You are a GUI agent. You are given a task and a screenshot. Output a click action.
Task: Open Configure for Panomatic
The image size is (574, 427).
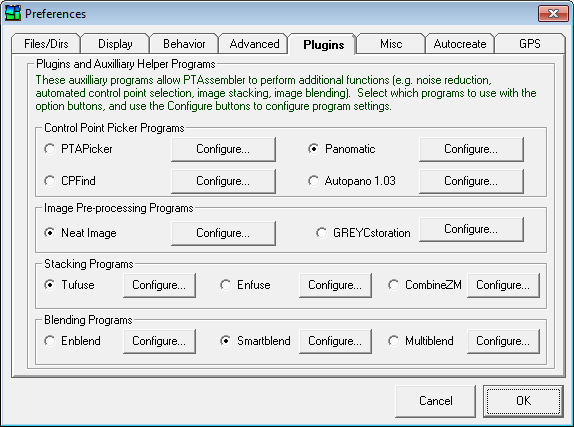click(x=471, y=149)
